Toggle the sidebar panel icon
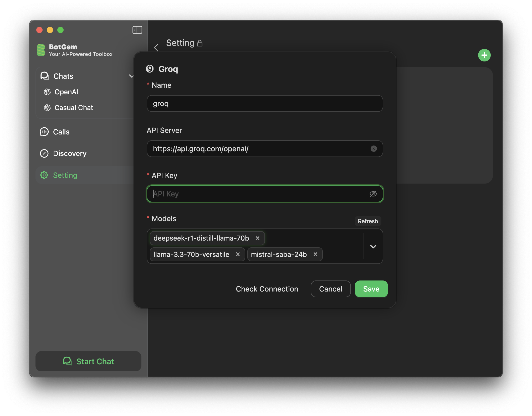The width and height of the screenshot is (532, 416). click(x=137, y=30)
